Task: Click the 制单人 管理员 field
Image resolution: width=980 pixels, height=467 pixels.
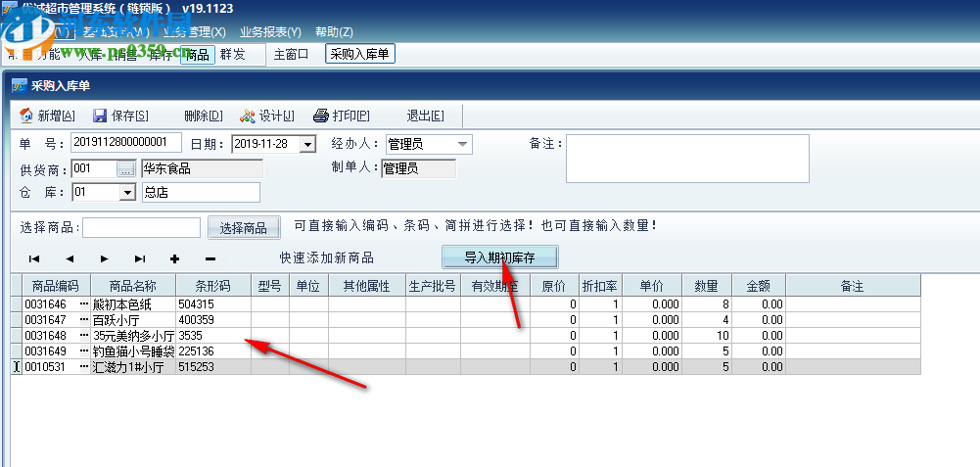Action: [419, 168]
